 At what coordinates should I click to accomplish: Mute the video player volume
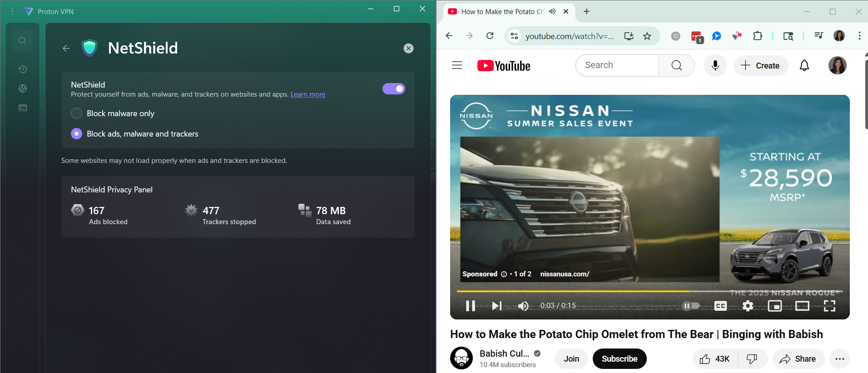coord(523,306)
